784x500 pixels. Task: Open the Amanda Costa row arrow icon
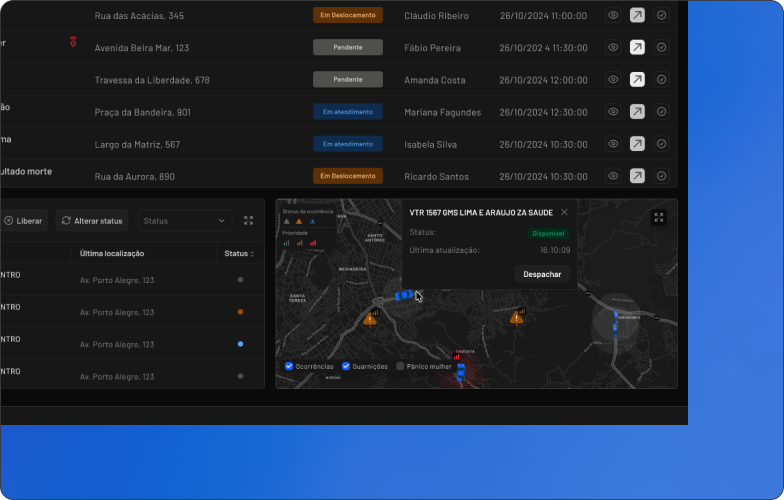point(637,80)
